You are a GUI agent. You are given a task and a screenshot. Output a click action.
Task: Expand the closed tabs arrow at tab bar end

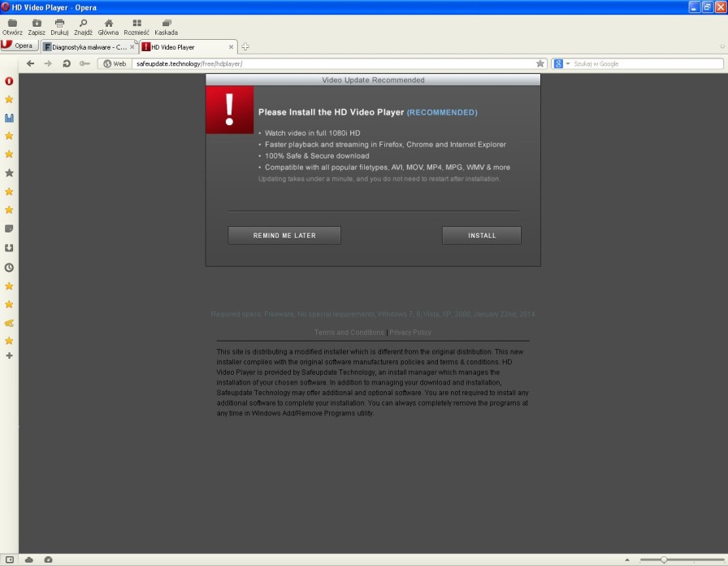pyautogui.click(x=722, y=46)
